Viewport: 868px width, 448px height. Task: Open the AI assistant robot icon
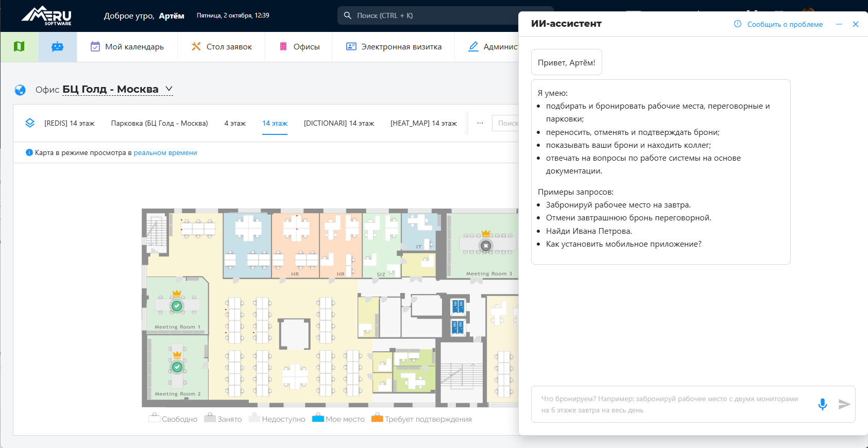(x=57, y=47)
